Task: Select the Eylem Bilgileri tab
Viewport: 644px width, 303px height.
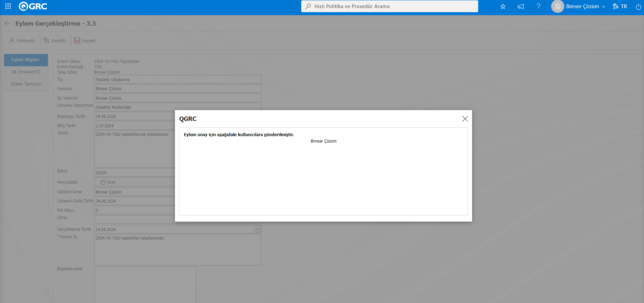Action: [26, 60]
